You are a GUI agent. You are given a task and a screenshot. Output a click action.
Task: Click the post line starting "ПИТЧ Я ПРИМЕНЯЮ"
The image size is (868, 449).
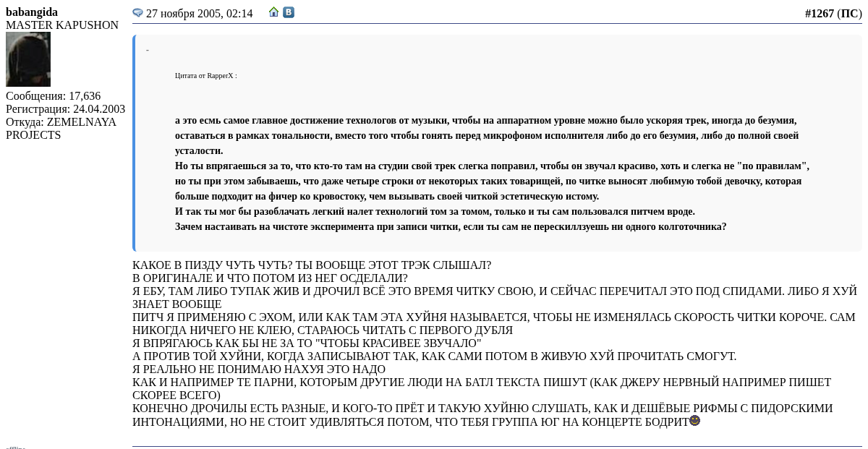(x=493, y=317)
